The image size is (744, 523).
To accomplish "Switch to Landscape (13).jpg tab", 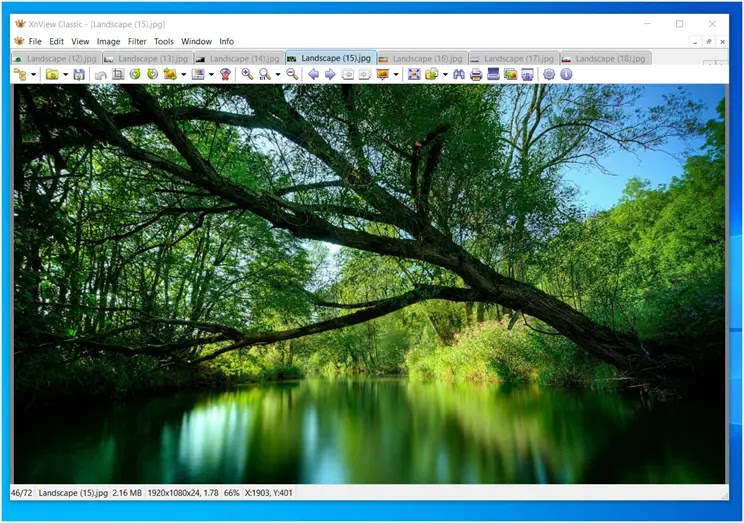I will click(147, 59).
